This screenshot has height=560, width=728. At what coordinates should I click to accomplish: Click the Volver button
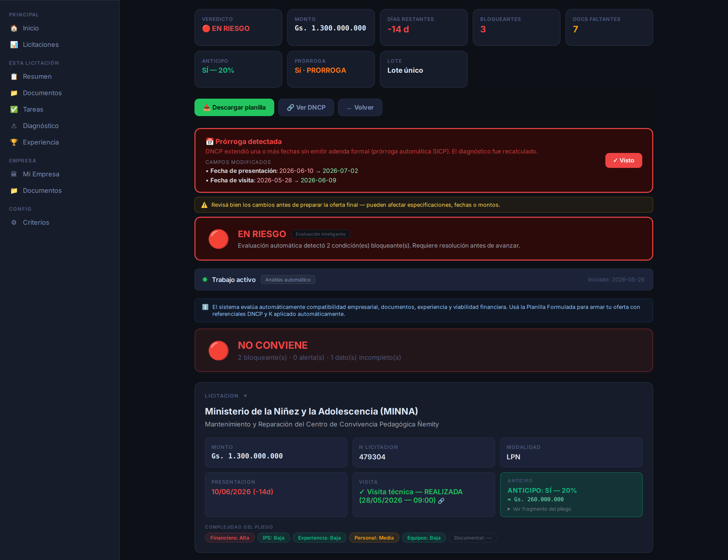pyautogui.click(x=360, y=107)
